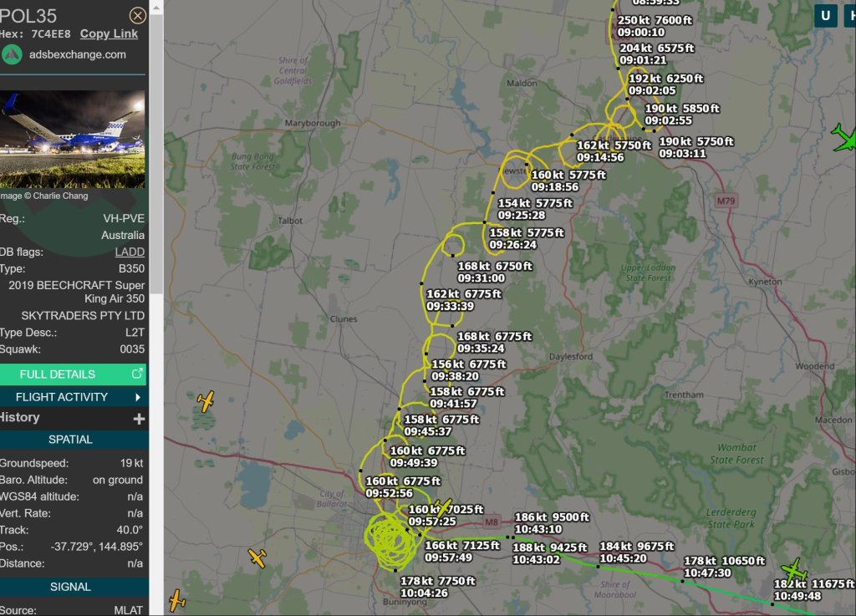Select the green aircraft east of the M79
Viewport: 856px width, 616px height.
[844, 136]
